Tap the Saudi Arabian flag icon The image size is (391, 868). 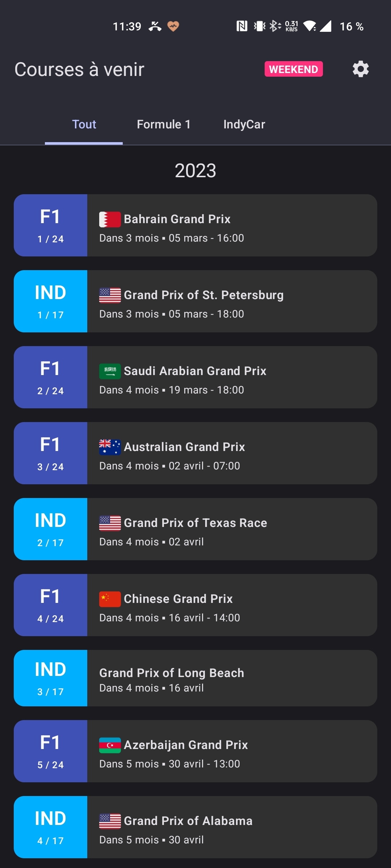click(x=110, y=371)
